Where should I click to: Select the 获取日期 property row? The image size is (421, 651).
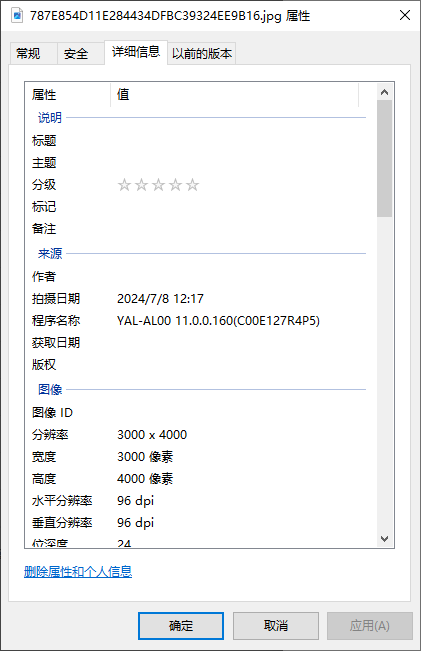(x=199, y=343)
